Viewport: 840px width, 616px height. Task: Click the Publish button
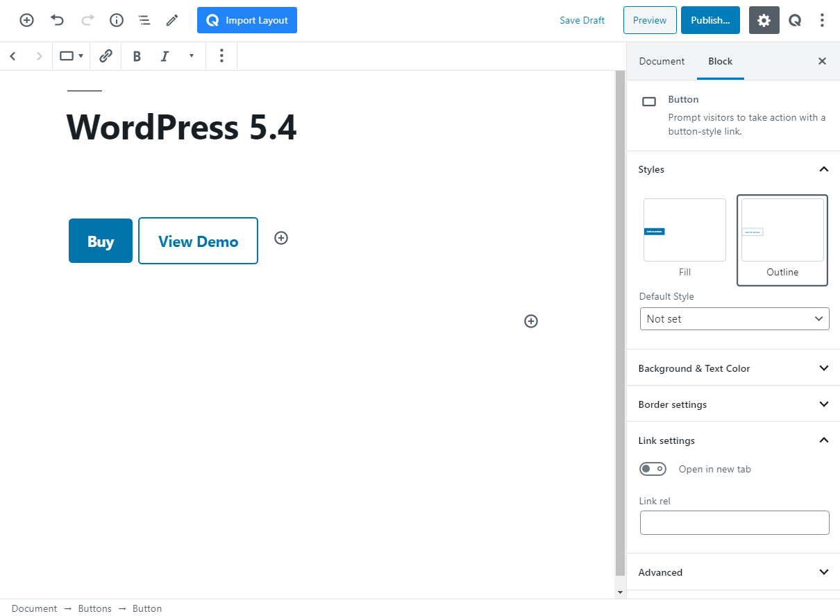[710, 20]
